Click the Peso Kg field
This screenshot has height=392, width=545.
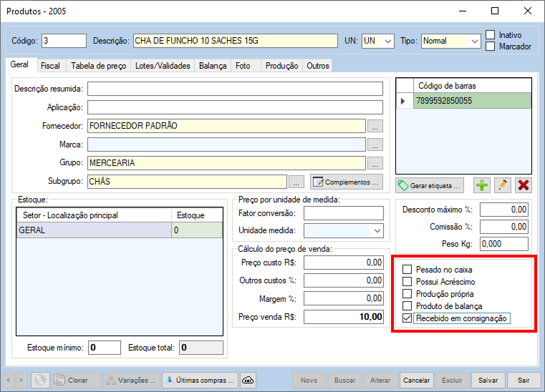[x=504, y=244]
